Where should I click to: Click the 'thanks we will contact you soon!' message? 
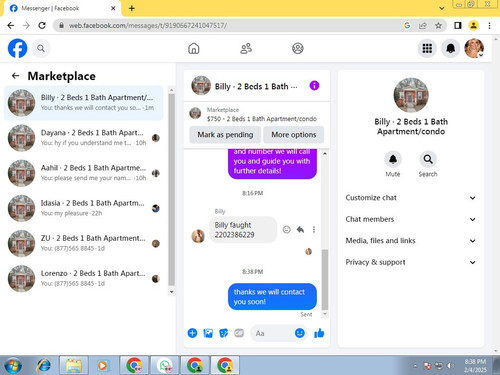(x=272, y=297)
